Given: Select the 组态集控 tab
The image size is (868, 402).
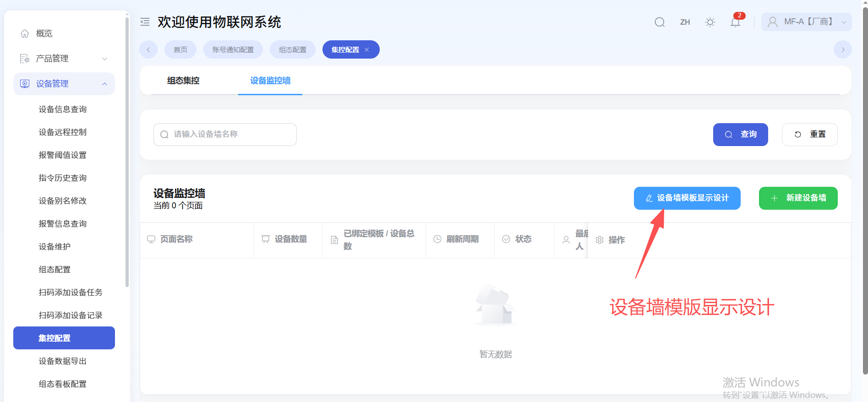Looking at the screenshot, I should pos(183,81).
